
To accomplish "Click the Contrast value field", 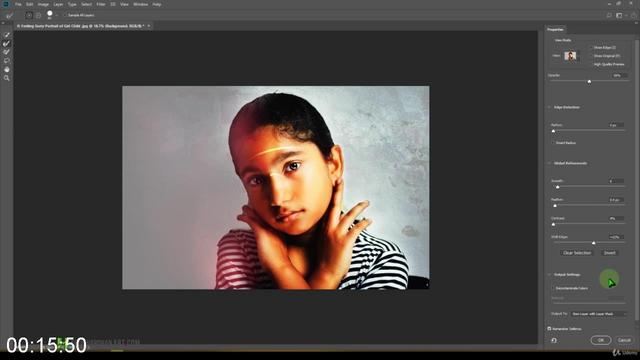I will tap(616, 218).
